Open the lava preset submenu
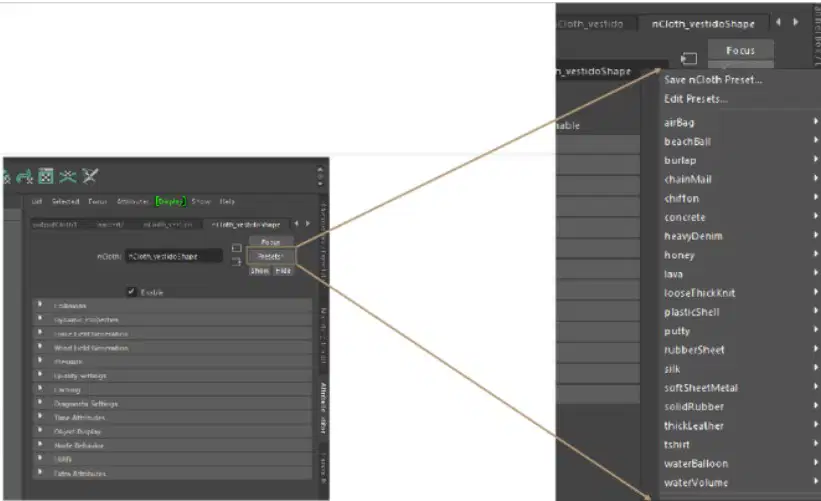The width and height of the screenshot is (821, 501). click(740, 274)
